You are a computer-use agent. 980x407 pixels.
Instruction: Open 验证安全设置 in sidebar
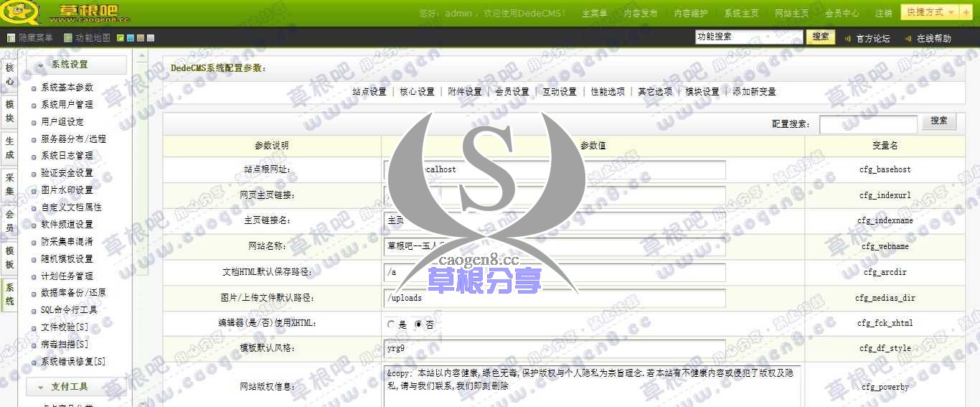coord(67,173)
